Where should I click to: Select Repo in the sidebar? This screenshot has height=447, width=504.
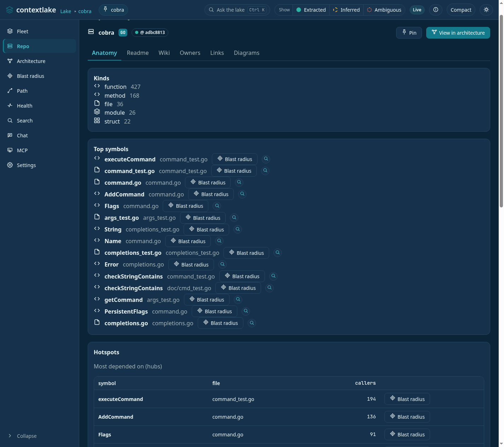coord(39,46)
